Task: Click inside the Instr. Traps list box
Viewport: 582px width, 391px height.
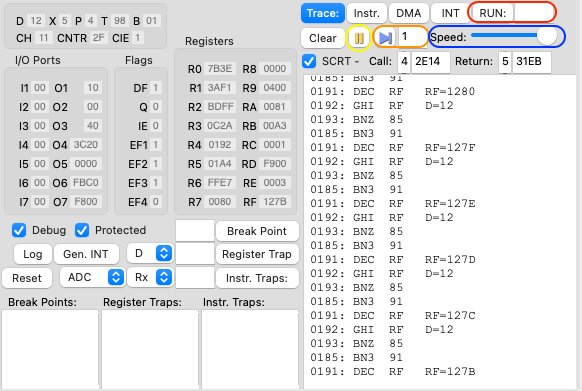Action: tap(250, 349)
